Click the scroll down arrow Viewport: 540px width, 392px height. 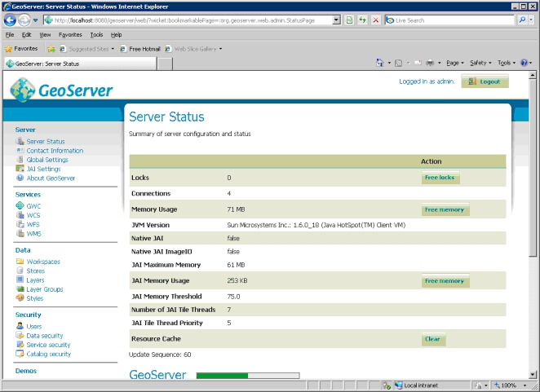coord(533,374)
